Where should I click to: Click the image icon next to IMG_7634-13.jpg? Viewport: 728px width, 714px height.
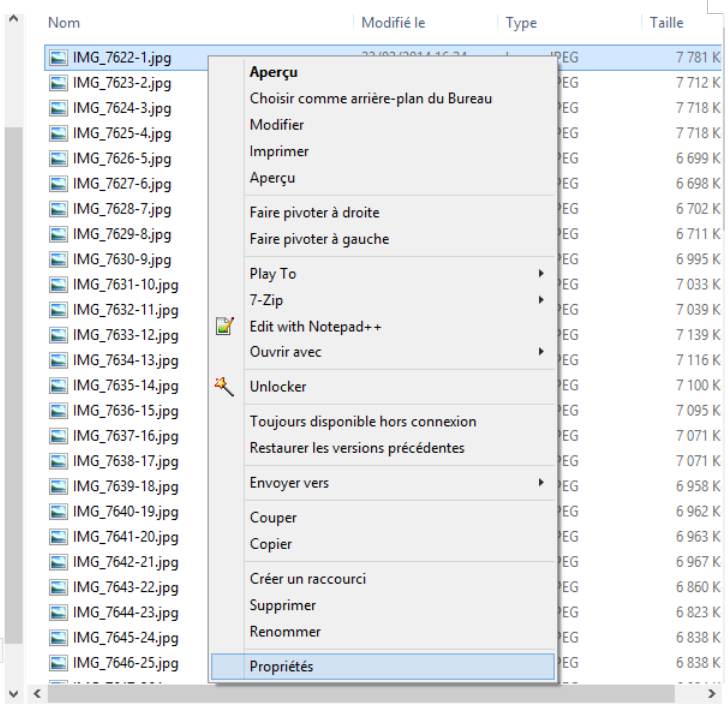tap(59, 360)
